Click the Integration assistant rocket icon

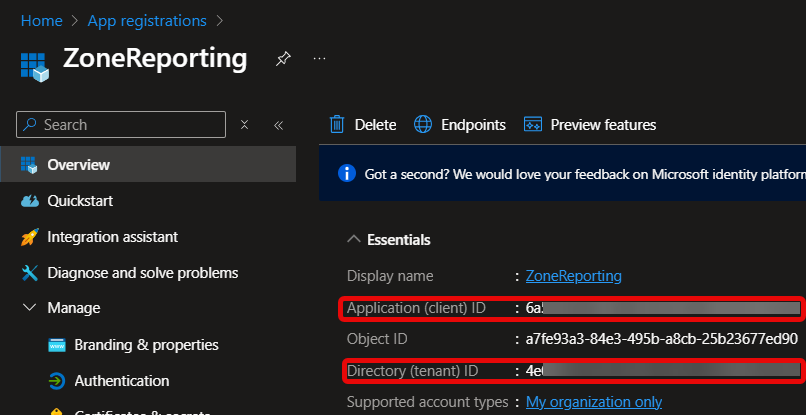click(29, 237)
